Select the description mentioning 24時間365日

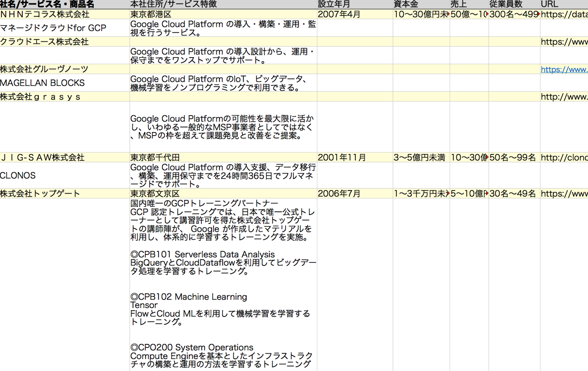click(x=224, y=175)
